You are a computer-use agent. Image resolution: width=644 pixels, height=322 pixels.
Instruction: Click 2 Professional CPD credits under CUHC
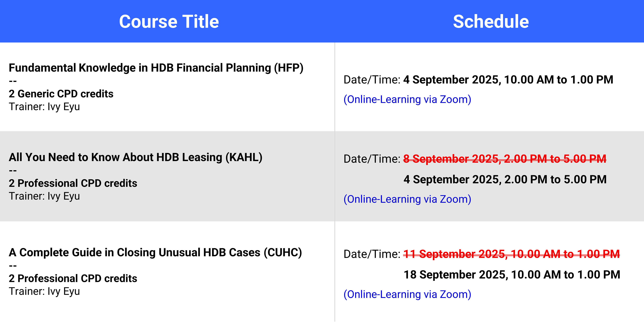pos(73,278)
